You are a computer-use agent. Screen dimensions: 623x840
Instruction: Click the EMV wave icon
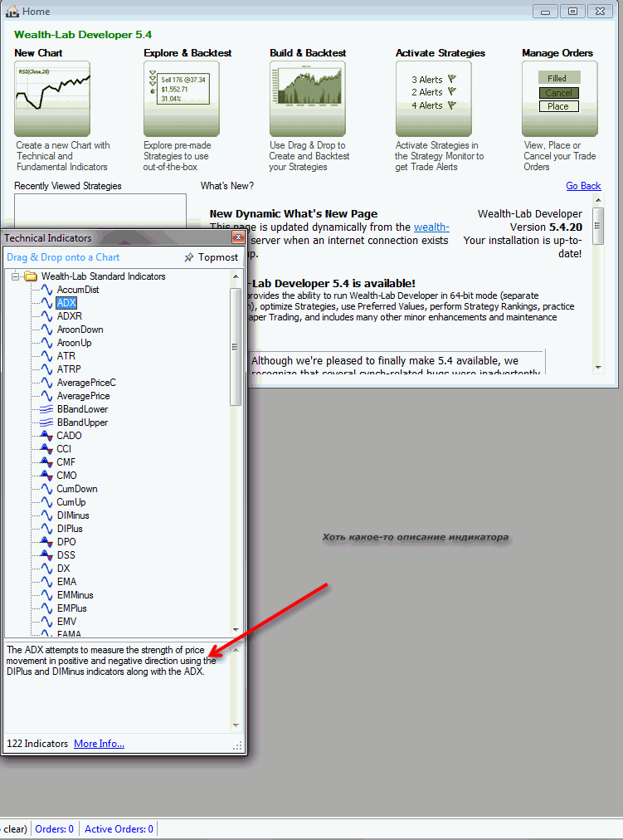coord(46,622)
